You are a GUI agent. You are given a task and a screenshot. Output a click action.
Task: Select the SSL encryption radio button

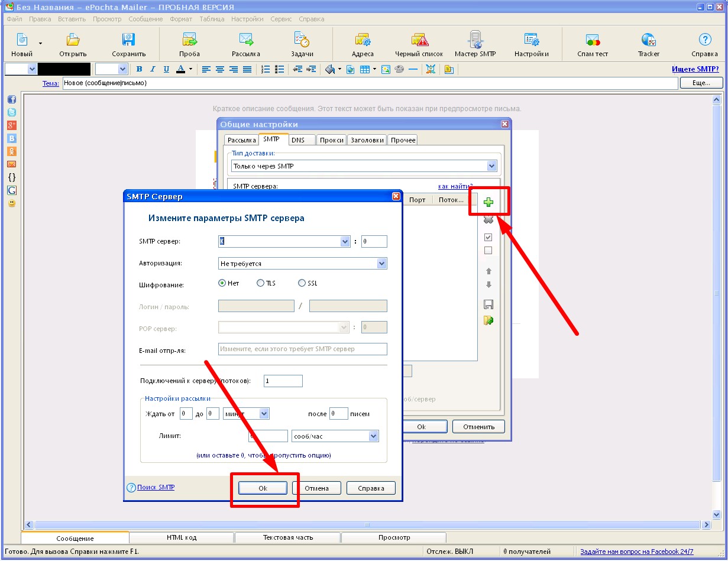tap(302, 283)
